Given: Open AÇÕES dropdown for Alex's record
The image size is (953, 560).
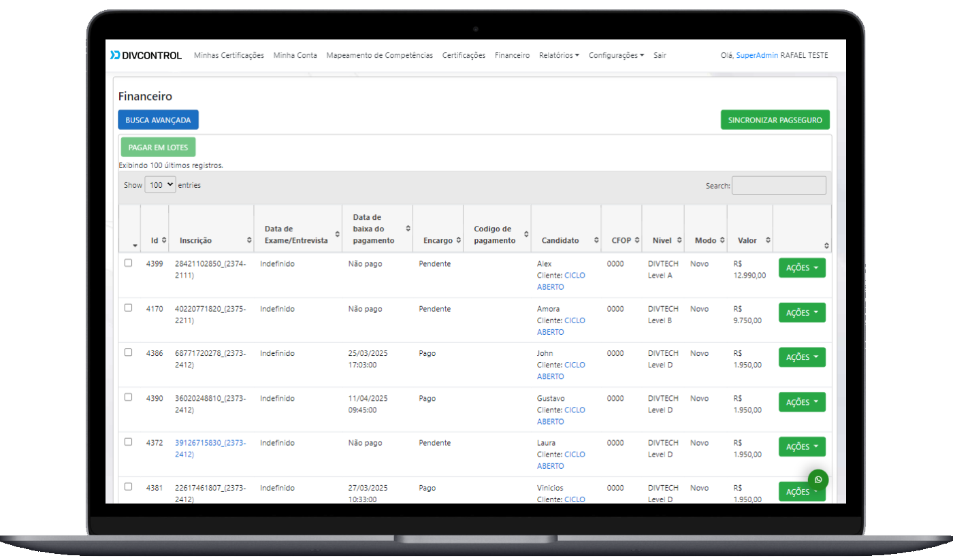Looking at the screenshot, I should pyautogui.click(x=802, y=268).
